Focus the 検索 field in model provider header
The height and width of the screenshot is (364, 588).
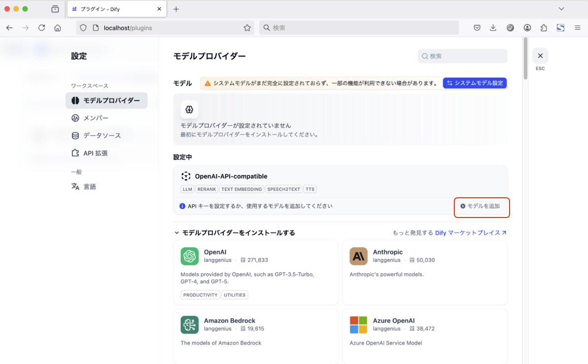(462, 56)
